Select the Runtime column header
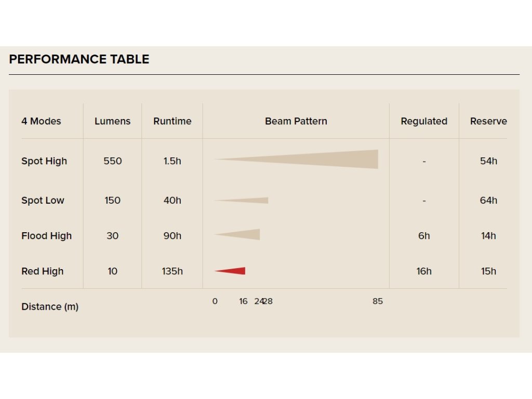The width and height of the screenshot is (532, 399). 172,121
